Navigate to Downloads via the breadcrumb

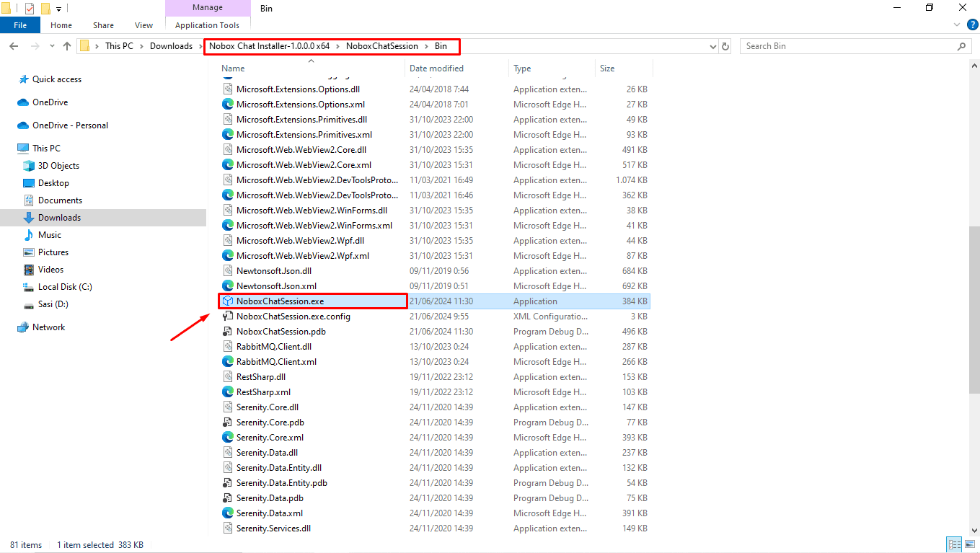[x=171, y=45]
